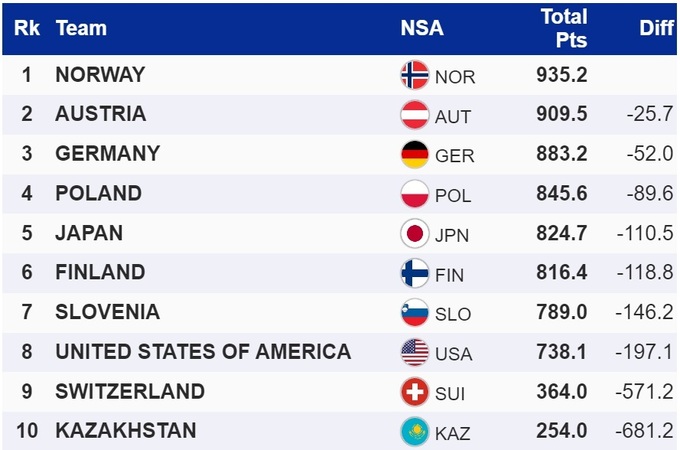Click the Norway flag icon
The width and height of the screenshot is (680, 450).
click(x=414, y=75)
